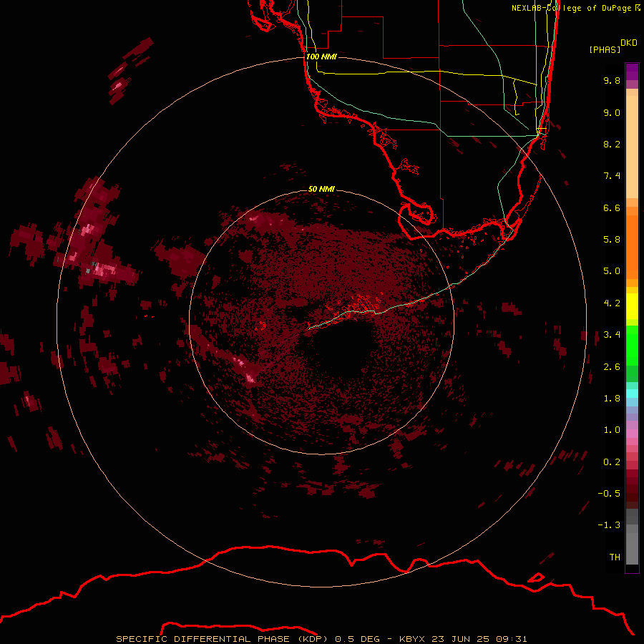Pick the gray bottom color bar segment
The image size is (644, 644).
point(632,548)
